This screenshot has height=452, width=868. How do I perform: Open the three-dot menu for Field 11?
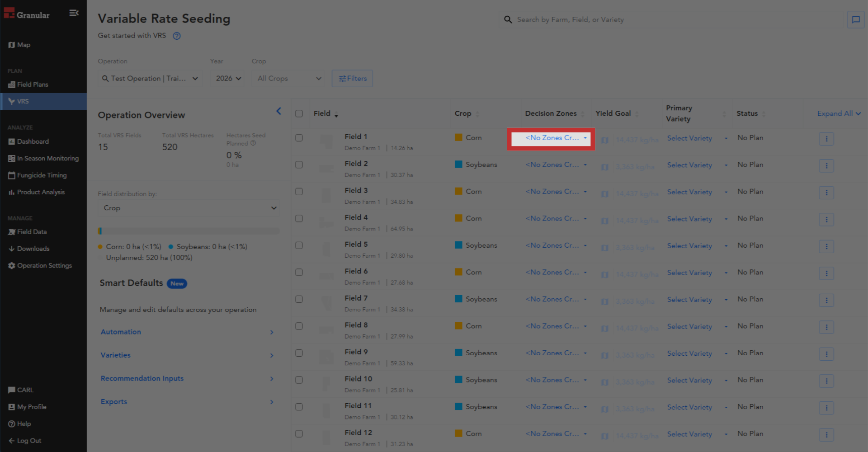[826, 408]
